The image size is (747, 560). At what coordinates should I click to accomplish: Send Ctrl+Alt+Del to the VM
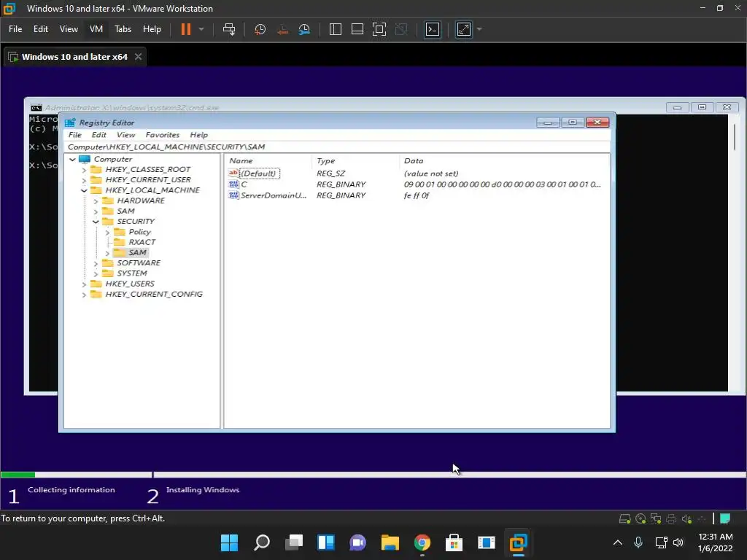229,29
